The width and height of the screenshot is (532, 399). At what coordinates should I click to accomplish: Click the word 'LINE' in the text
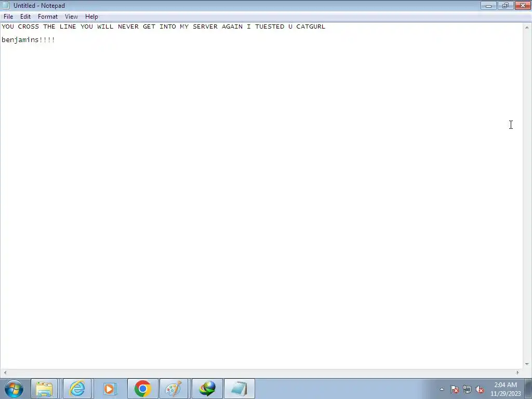tap(68, 26)
